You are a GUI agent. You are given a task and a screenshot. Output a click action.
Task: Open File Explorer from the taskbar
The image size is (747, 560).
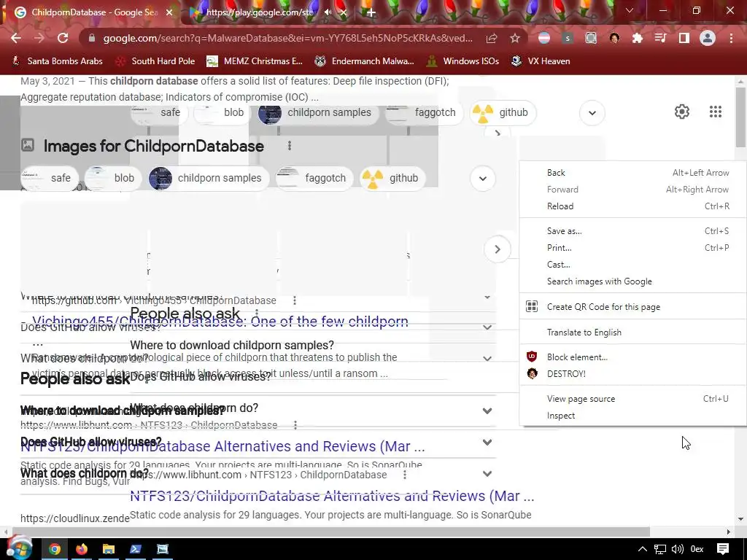point(109,549)
